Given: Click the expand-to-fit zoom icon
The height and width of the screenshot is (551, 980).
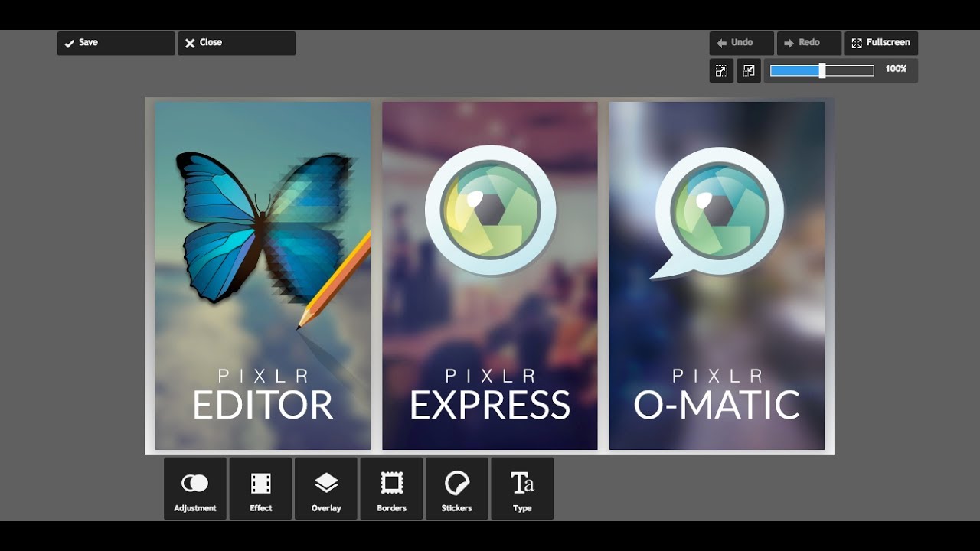Looking at the screenshot, I should point(721,70).
